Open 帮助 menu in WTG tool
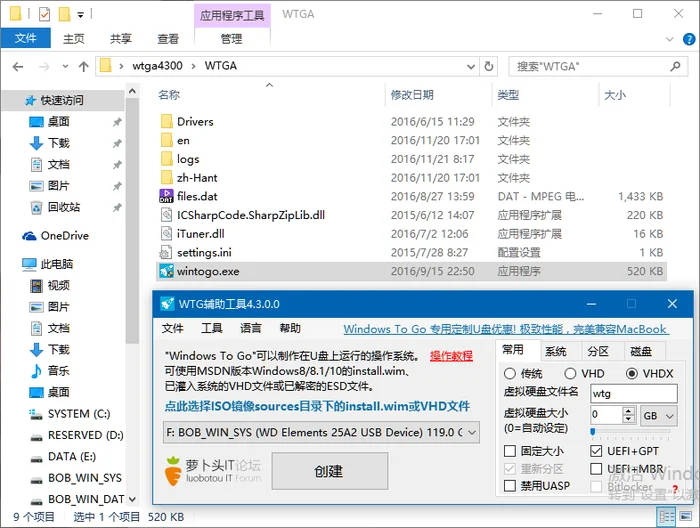Viewport: 700px width, 528px height. [x=290, y=328]
